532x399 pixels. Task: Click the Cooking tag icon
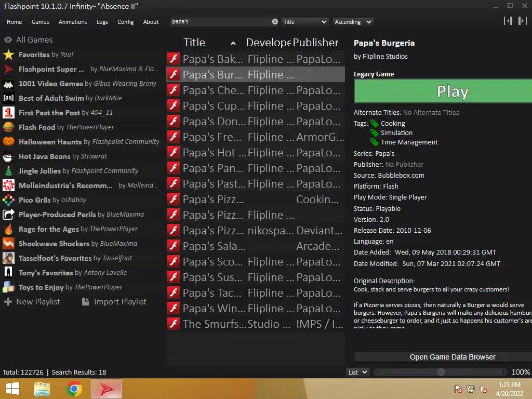(x=374, y=124)
